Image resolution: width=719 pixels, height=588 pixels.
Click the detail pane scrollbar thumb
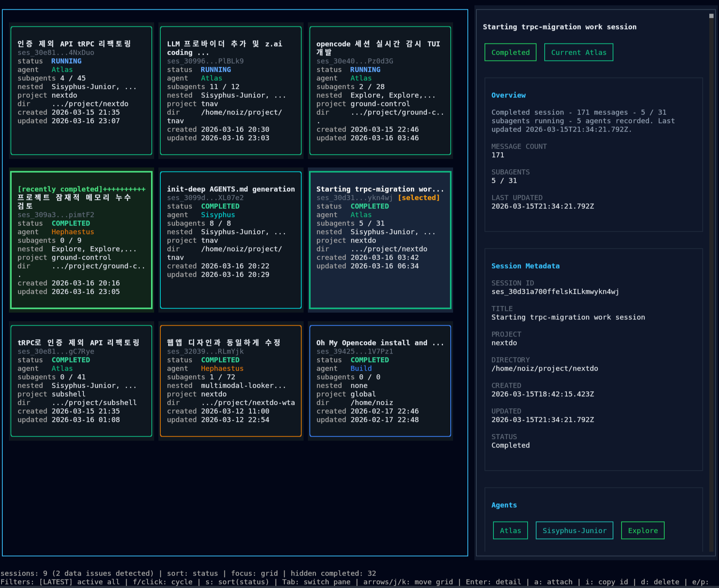point(711,16)
